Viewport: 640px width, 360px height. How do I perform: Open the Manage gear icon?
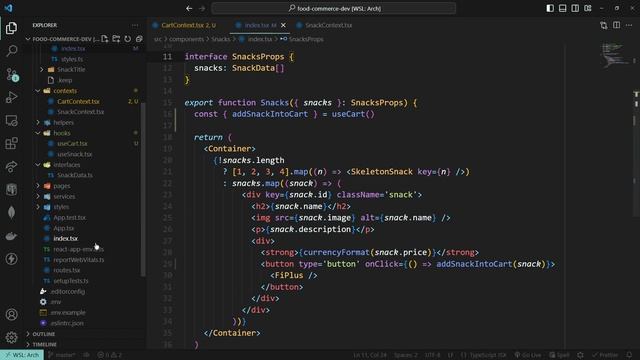tap(11, 337)
